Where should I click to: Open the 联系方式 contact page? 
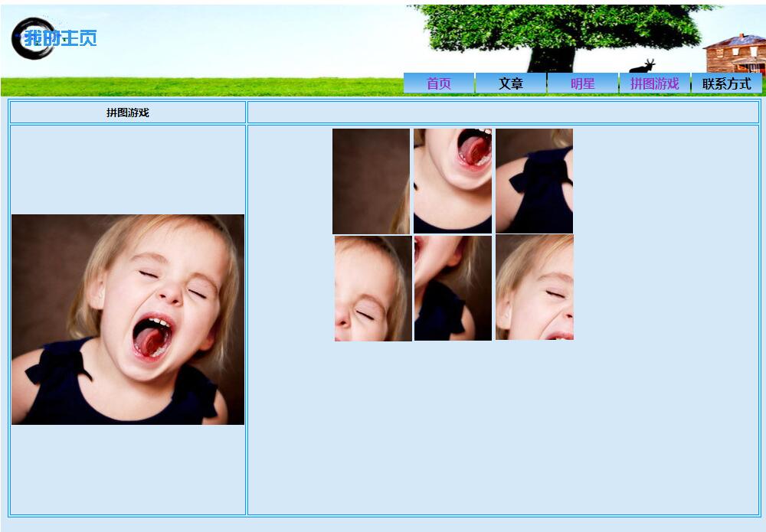coord(726,83)
